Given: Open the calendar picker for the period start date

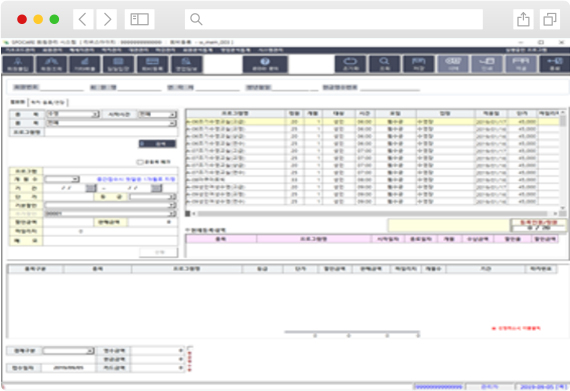Looking at the screenshot, I should point(91,188).
